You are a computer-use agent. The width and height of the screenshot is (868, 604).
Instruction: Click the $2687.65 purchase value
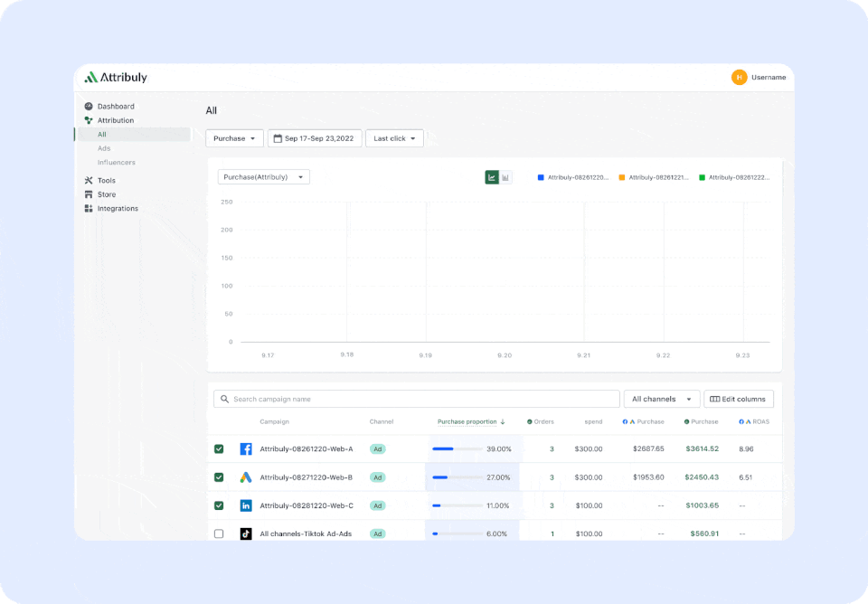[x=648, y=449]
